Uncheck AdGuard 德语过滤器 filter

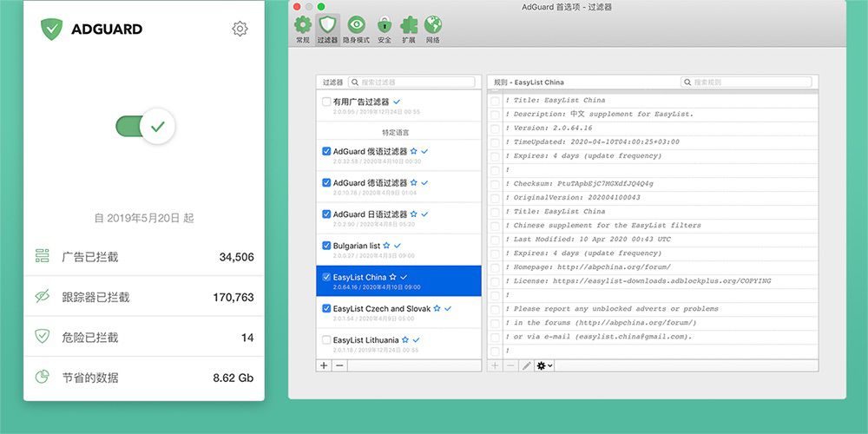(x=326, y=182)
